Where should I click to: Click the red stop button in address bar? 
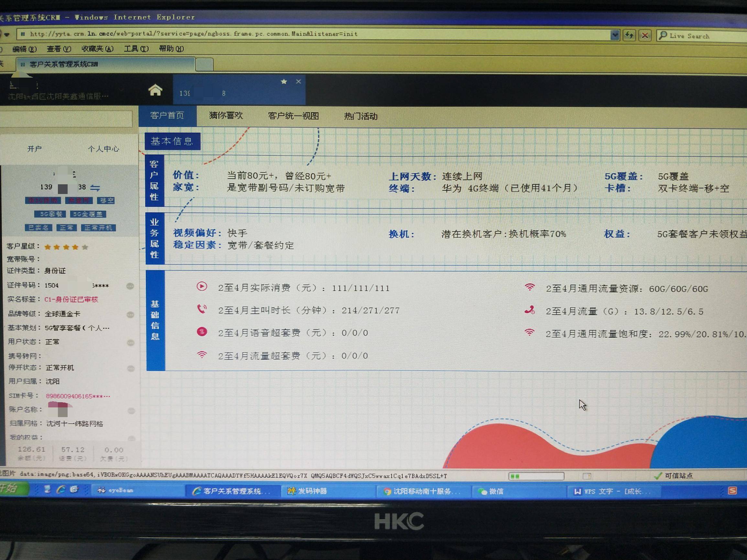pos(645,36)
